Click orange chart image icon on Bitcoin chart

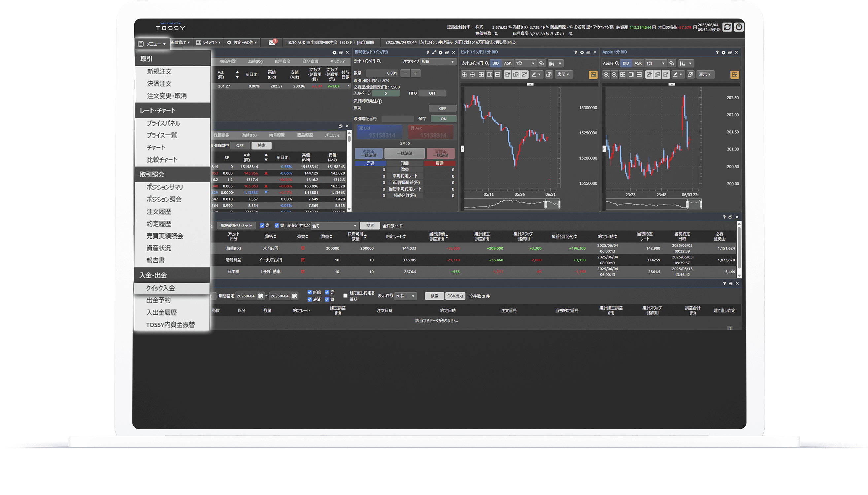pyautogui.click(x=593, y=75)
